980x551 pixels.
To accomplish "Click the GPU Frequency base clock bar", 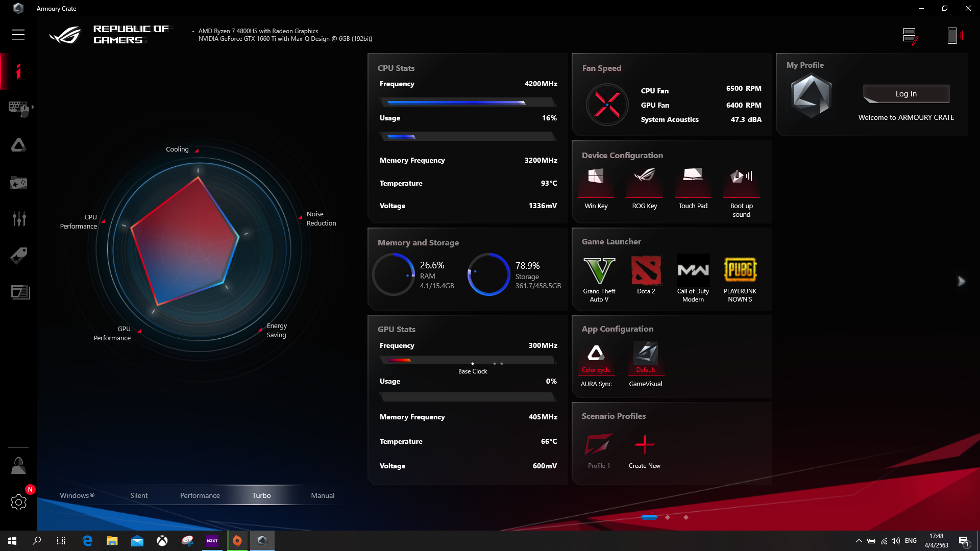I will [x=468, y=360].
